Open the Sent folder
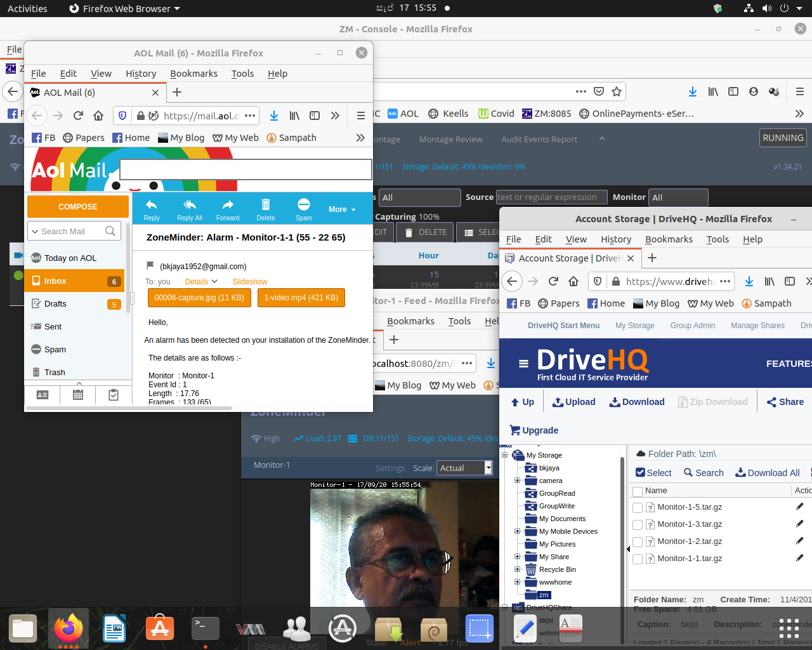This screenshot has height=650, width=812. 74,327
